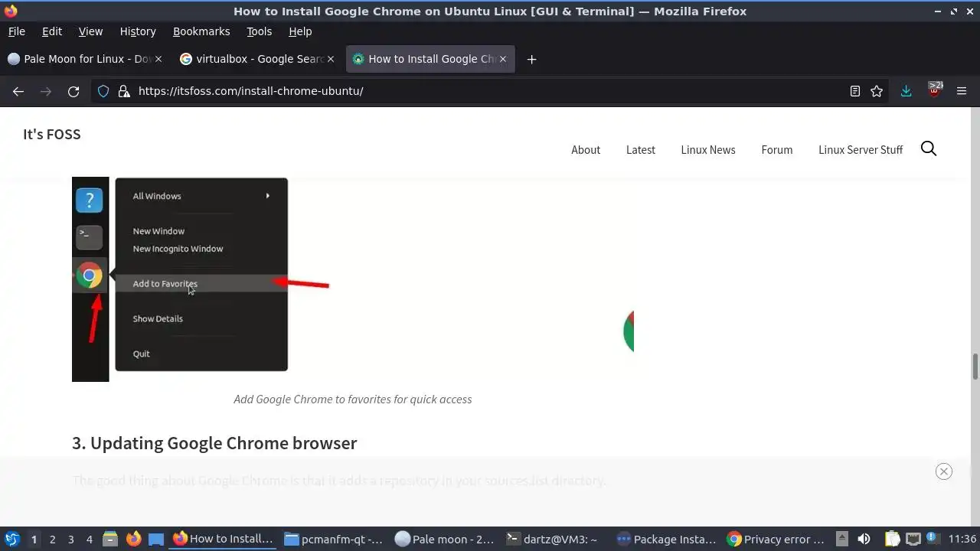
Task: Open the About page link
Action: [586, 150]
